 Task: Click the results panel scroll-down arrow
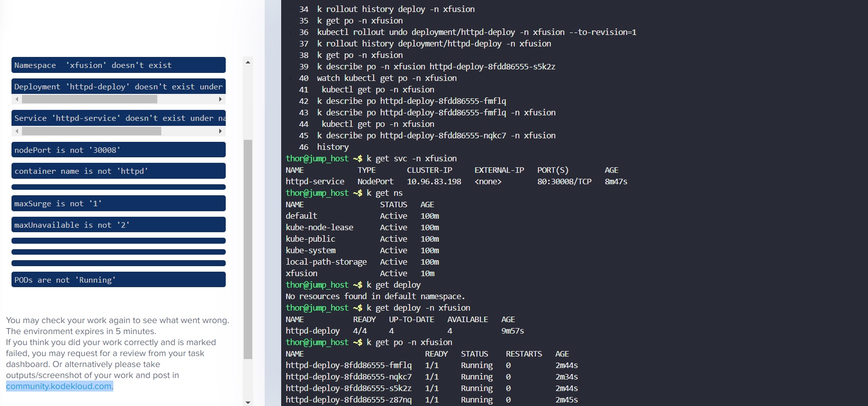248,402
